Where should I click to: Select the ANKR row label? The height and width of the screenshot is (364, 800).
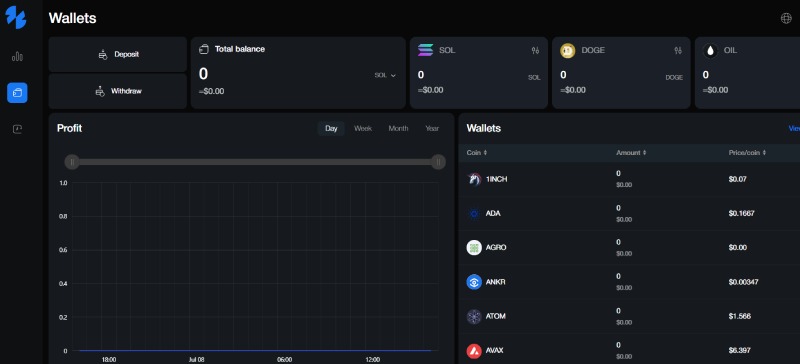[x=495, y=282]
